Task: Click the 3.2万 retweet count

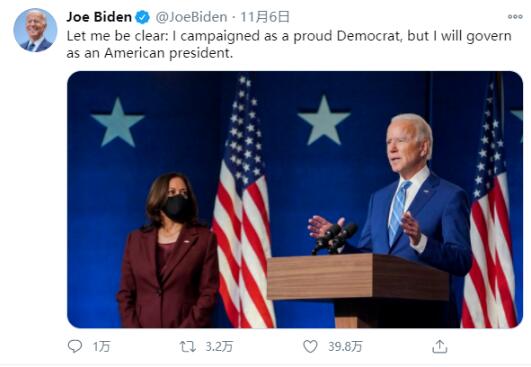Action: coord(219,346)
